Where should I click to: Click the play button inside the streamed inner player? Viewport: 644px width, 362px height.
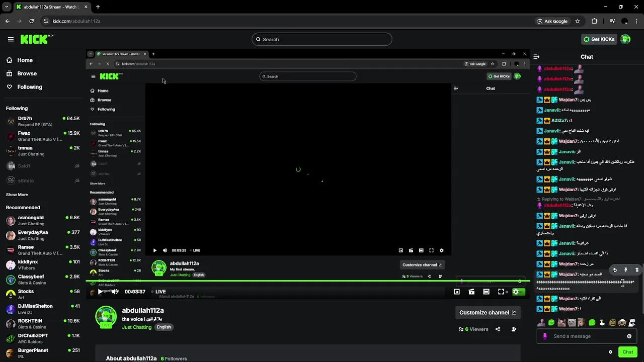[x=154, y=250]
